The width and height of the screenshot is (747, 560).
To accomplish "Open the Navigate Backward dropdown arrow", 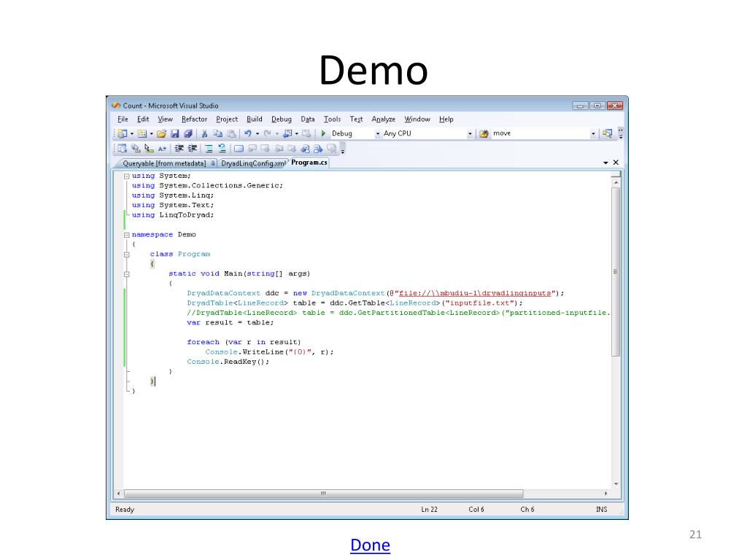I will pos(296,134).
